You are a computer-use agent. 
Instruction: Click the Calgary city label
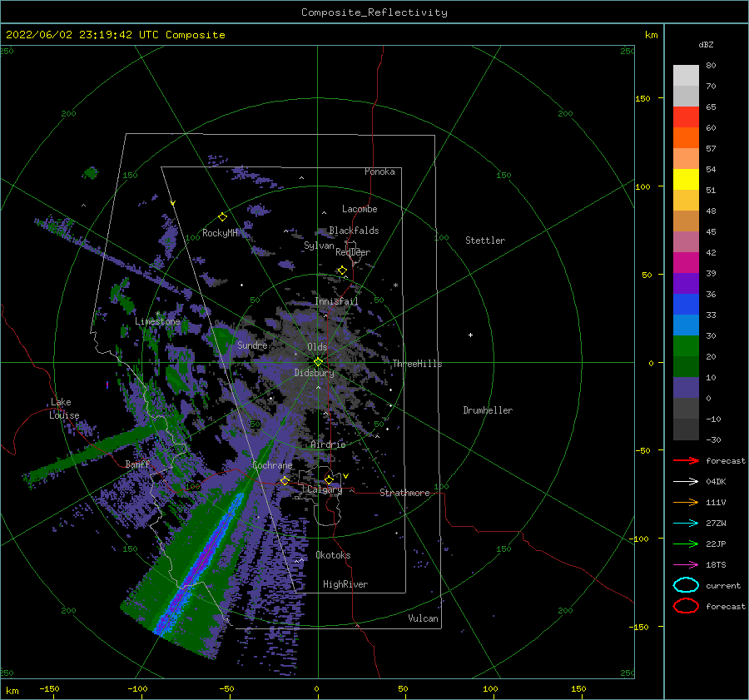[x=325, y=489]
